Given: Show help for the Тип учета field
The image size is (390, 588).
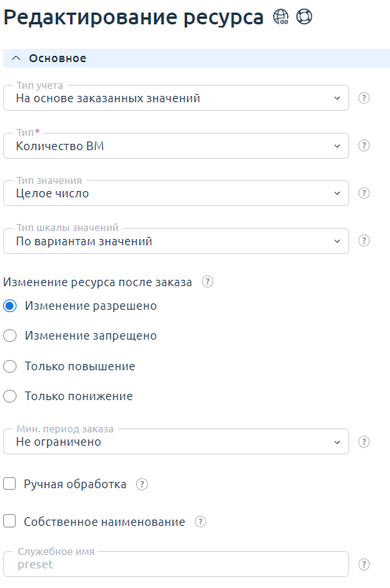Looking at the screenshot, I should click(364, 98).
